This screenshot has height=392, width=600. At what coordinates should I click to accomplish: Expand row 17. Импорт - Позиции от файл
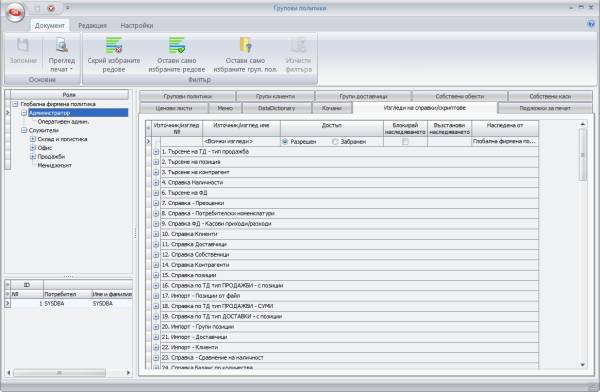pos(156,296)
